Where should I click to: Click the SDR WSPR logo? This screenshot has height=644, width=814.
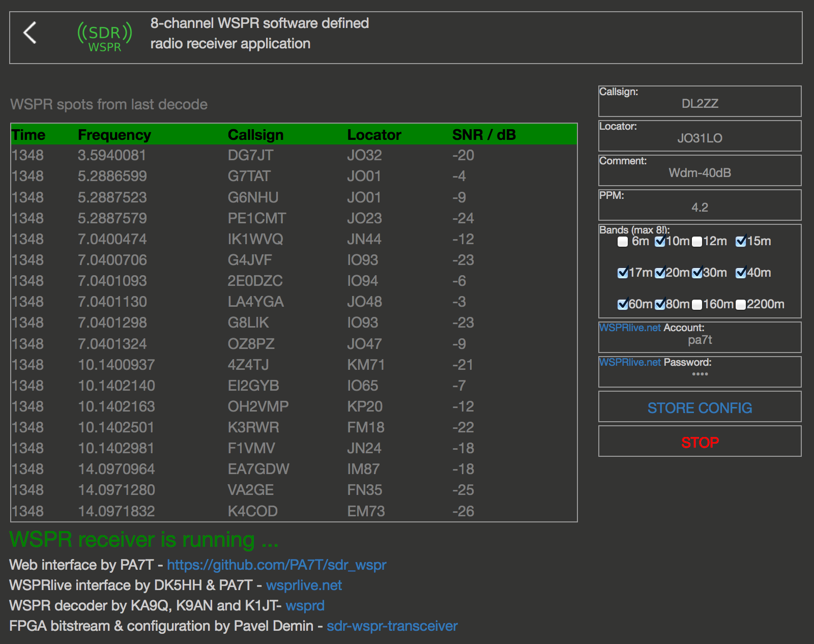[x=105, y=37]
